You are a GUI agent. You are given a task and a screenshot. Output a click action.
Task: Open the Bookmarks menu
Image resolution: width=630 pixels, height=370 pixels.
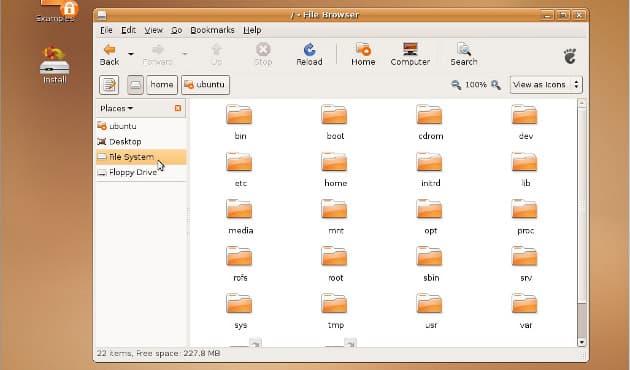(x=212, y=30)
